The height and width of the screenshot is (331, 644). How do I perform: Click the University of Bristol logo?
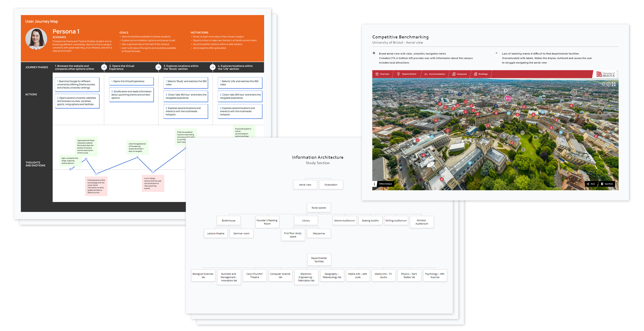click(x=606, y=74)
